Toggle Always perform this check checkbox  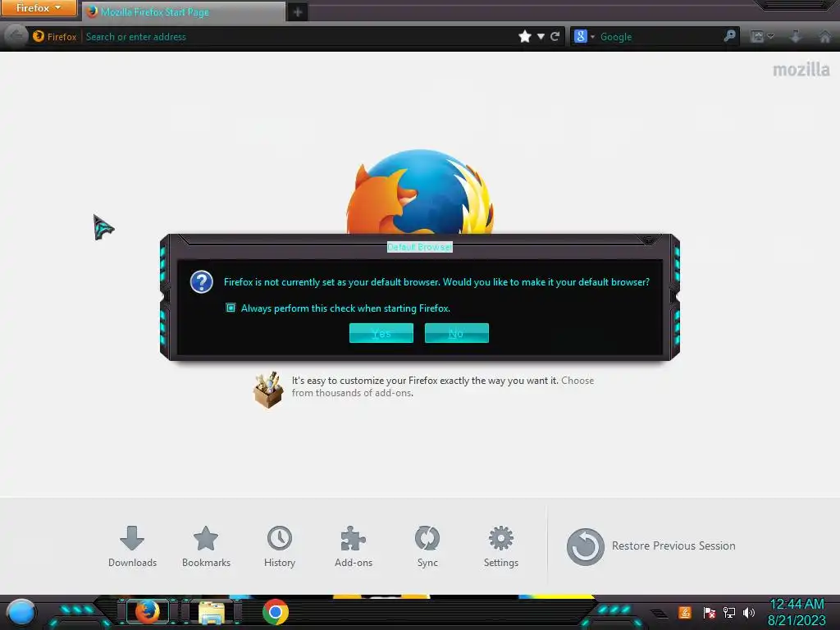click(231, 308)
